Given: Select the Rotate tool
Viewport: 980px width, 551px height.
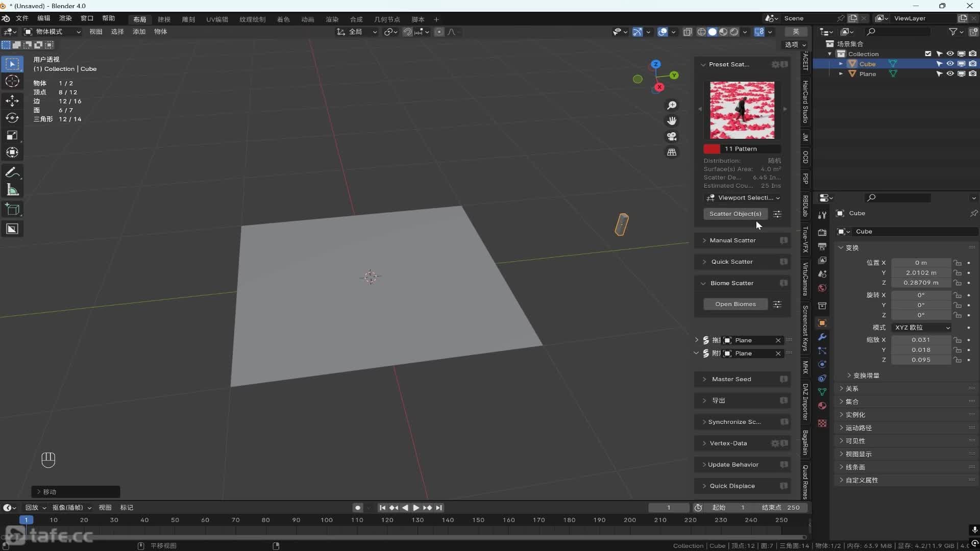Looking at the screenshot, I should tap(12, 118).
